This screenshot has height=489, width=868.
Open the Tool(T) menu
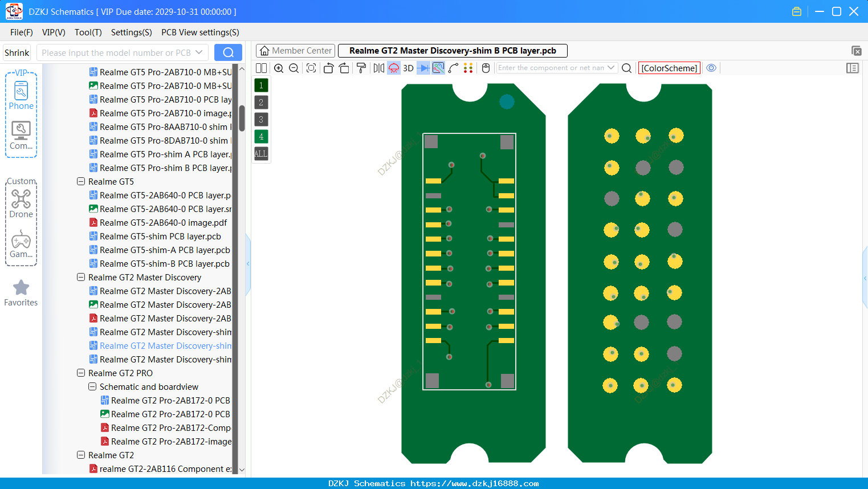pos(88,32)
